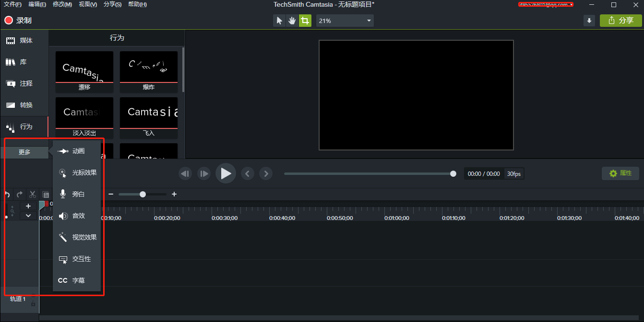Image resolution: width=644 pixels, height=322 pixels.
Task: Click the 30fps frame rate label
Action: click(514, 174)
